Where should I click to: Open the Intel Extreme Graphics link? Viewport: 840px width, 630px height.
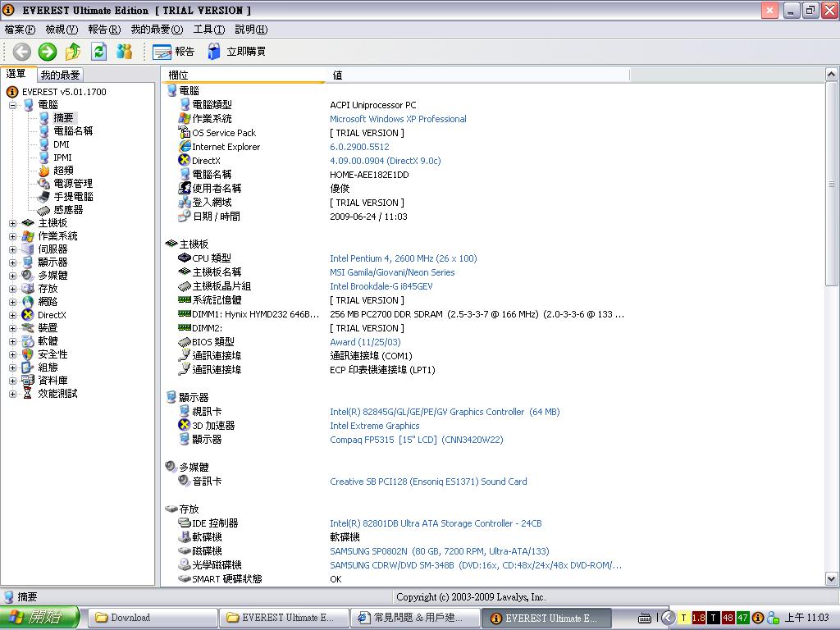pyautogui.click(x=374, y=426)
